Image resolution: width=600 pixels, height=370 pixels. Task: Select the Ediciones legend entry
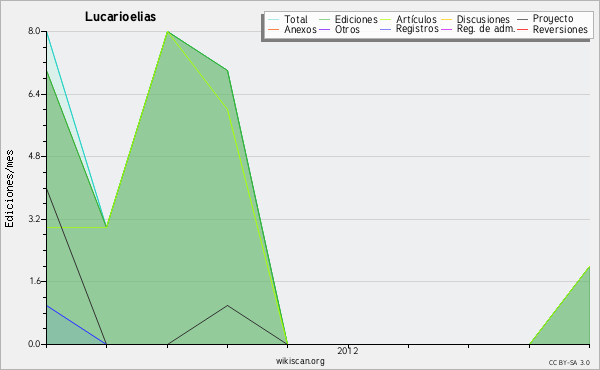[x=348, y=19]
